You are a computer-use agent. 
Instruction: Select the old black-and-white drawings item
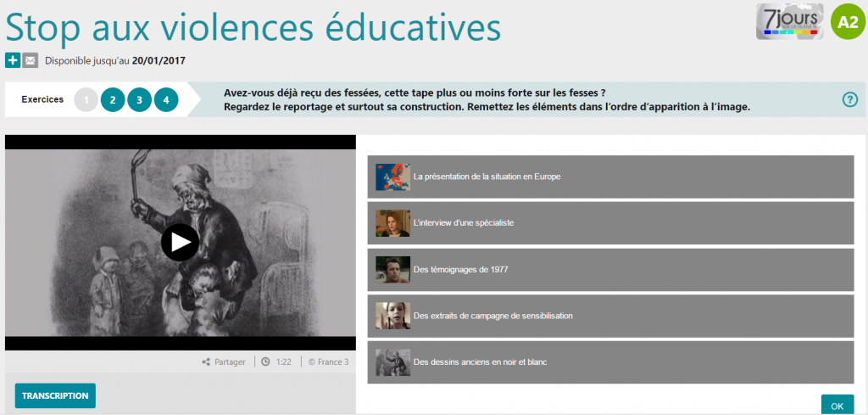click(x=610, y=362)
